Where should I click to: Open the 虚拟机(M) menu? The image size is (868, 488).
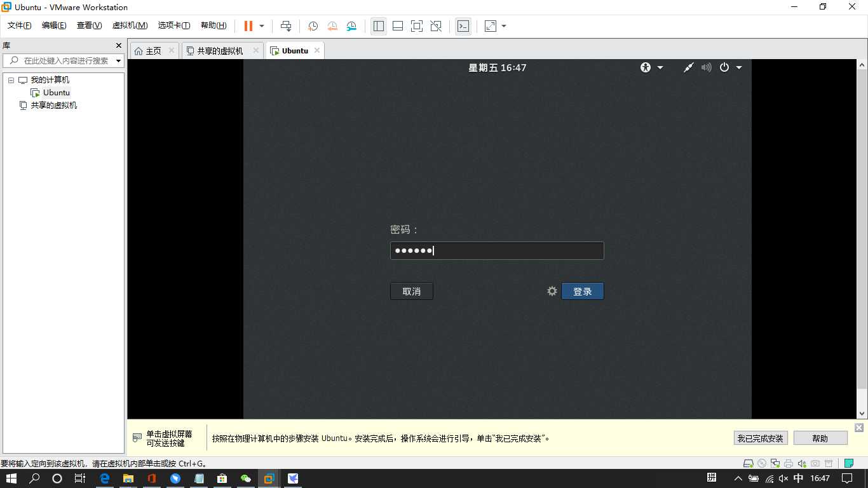tap(130, 25)
